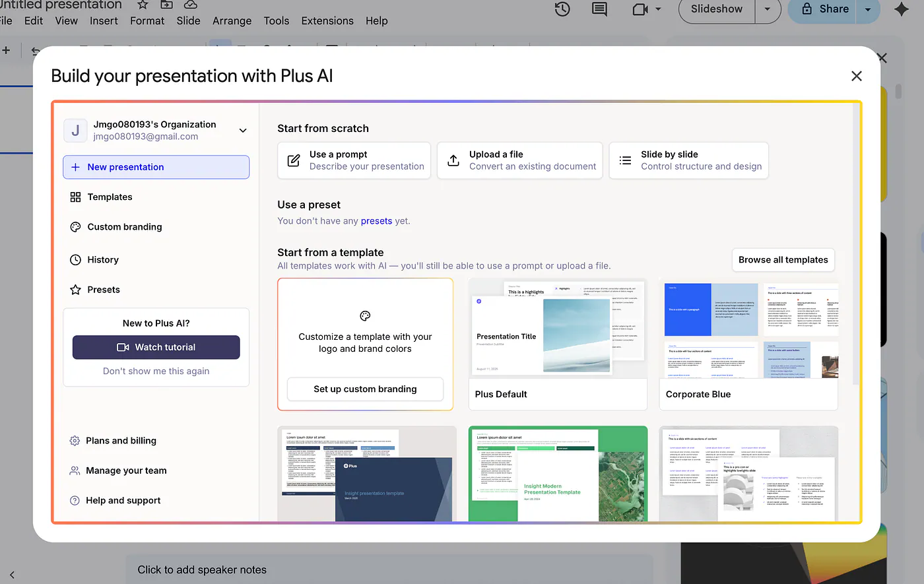Click the cloud save status icon
924x584 pixels.
(190, 5)
